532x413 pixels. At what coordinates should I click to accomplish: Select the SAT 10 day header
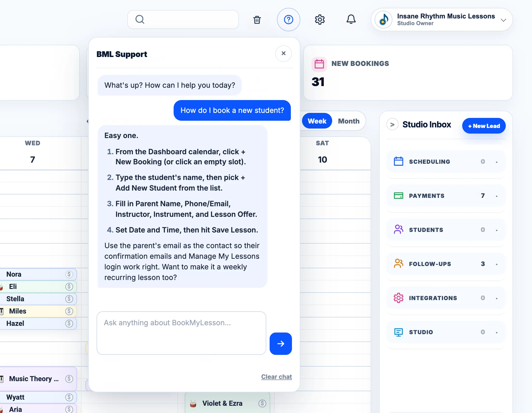tap(322, 153)
